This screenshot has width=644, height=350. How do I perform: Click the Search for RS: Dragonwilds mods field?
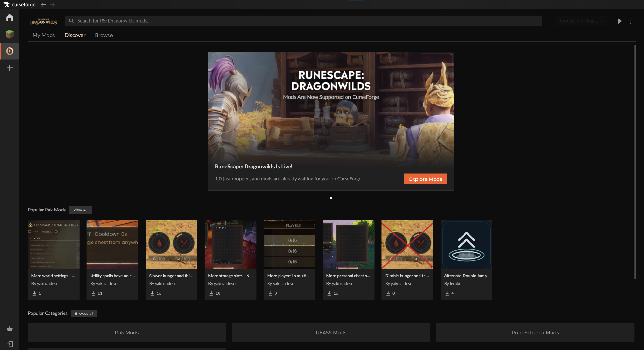pos(304,21)
